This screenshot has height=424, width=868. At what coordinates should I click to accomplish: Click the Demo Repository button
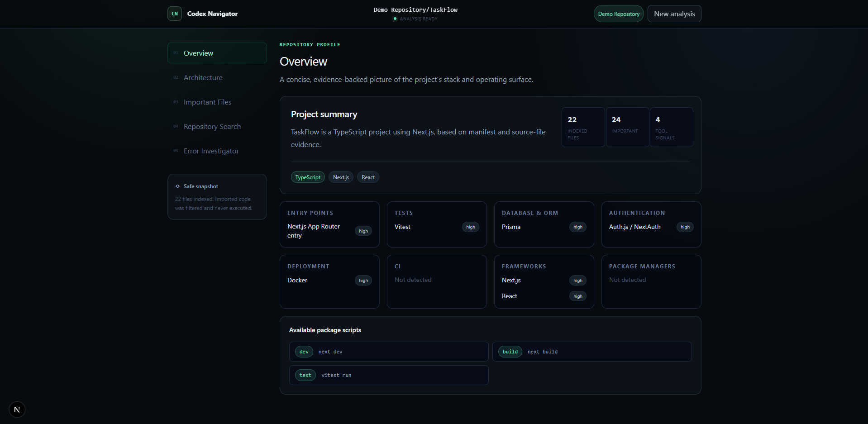(619, 14)
